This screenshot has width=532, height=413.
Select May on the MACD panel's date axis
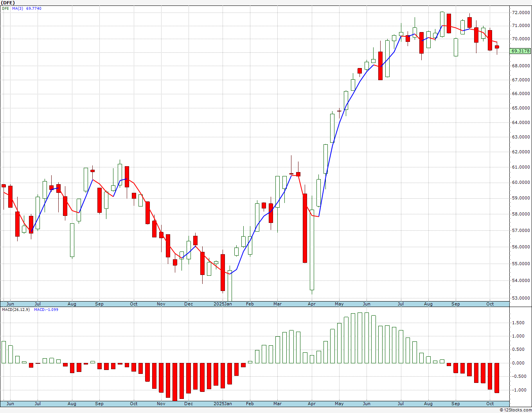pos(339,404)
